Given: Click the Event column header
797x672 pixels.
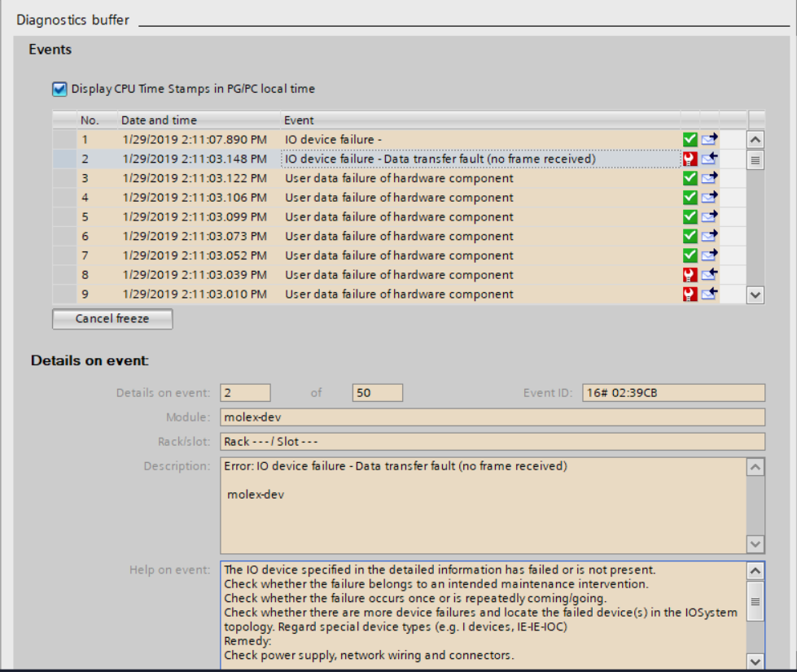Looking at the screenshot, I should pyautogui.click(x=480, y=120).
